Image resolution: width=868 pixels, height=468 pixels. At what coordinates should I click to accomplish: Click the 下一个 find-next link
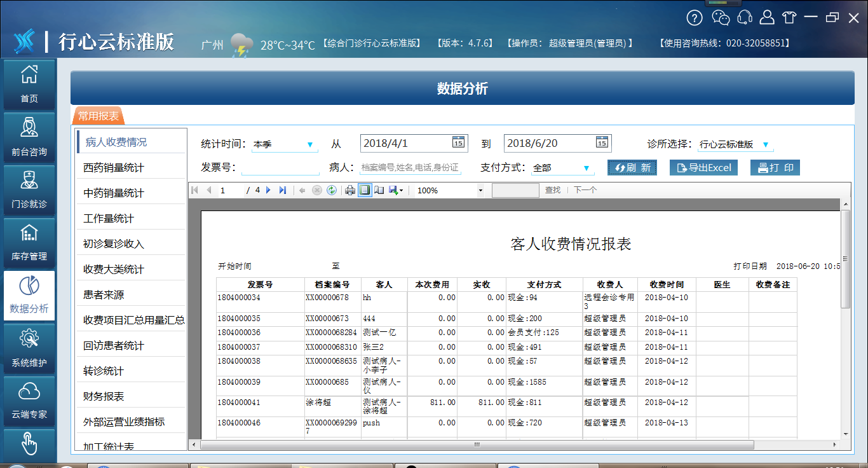585,190
